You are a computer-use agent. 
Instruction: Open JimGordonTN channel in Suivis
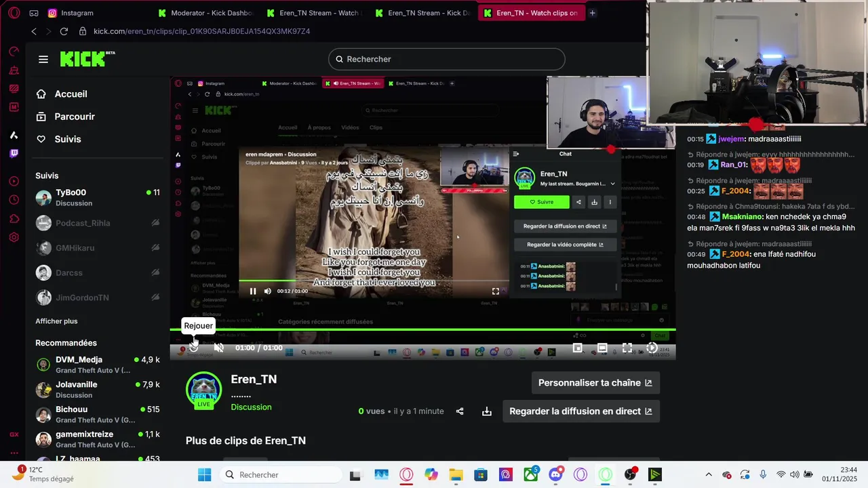click(98, 298)
